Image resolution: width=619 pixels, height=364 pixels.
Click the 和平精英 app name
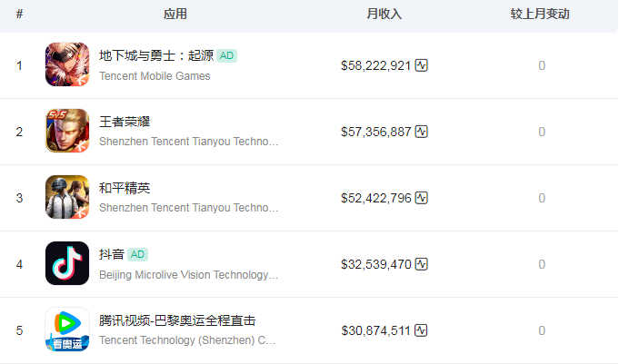click(125, 188)
